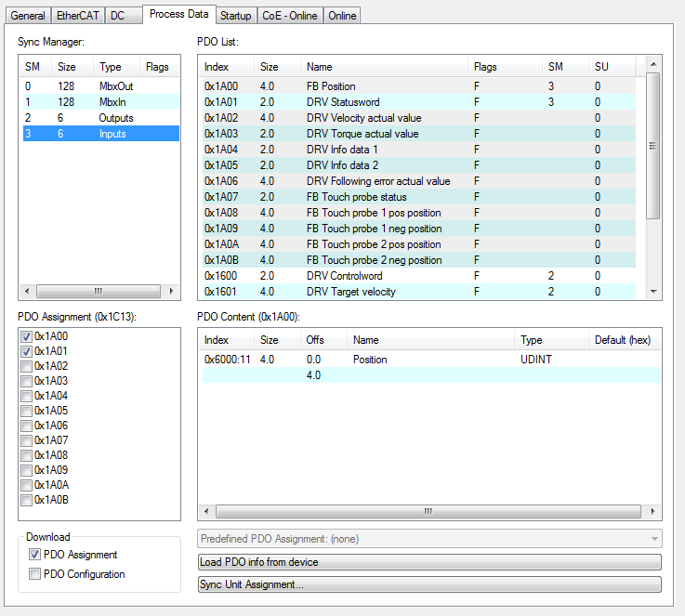Select the DRV Info data 2 row
This screenshot has width=685, height=616.
[x=419, y=165]
